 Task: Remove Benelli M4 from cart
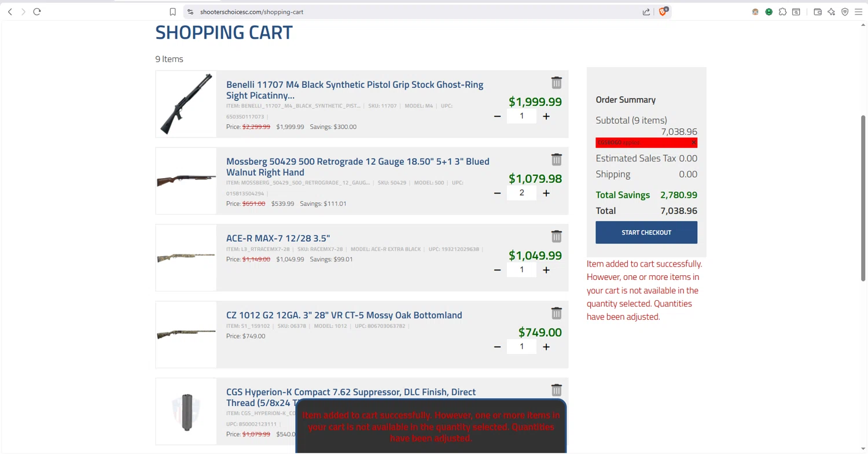click(x=556, y=83)
